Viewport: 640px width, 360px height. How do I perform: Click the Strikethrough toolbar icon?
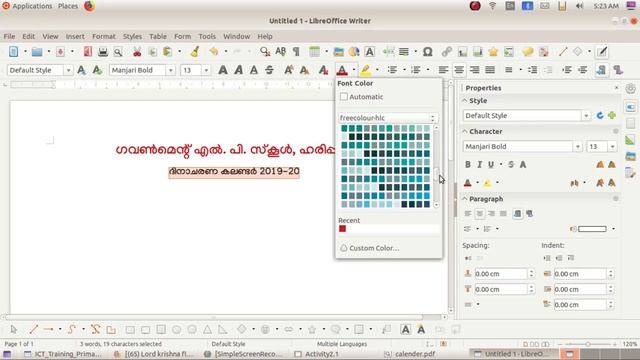coord(269,70)
